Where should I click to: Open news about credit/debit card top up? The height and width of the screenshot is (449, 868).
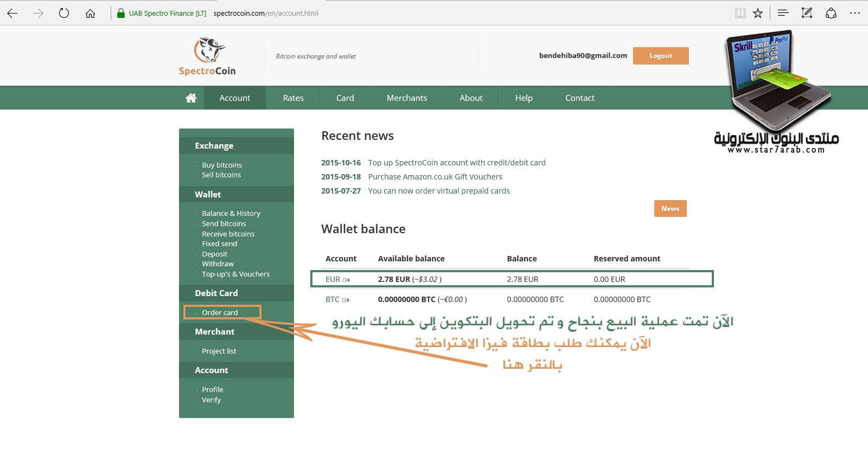click(x=457, y=163)
